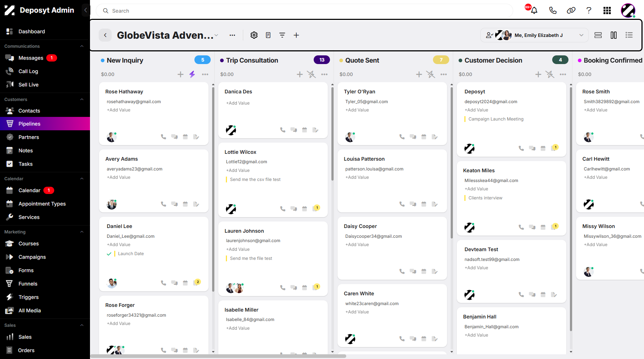Add a new item with the header plus icon
This screenshot has height=359, width=644.
pyautogui.click(x=296, y=35)
